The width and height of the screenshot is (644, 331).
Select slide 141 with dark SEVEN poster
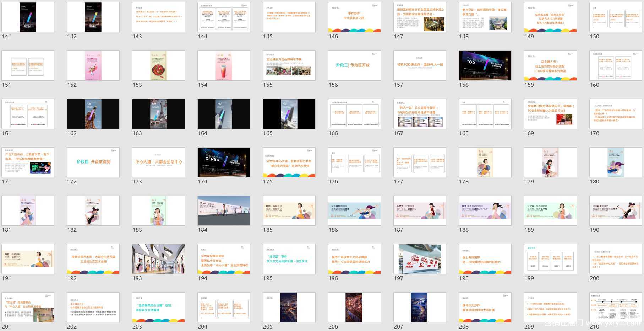coord(28,17)
